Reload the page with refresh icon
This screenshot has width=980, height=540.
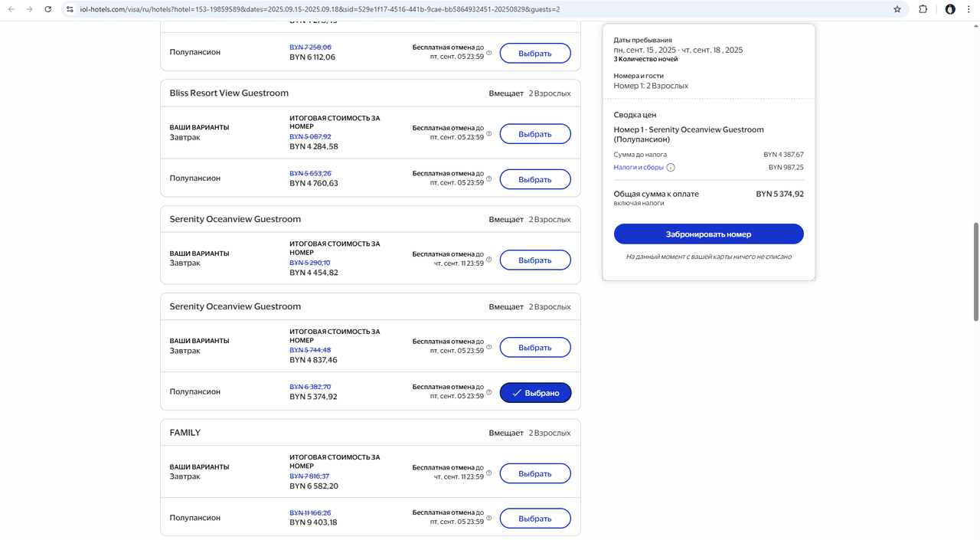(47, 9)
